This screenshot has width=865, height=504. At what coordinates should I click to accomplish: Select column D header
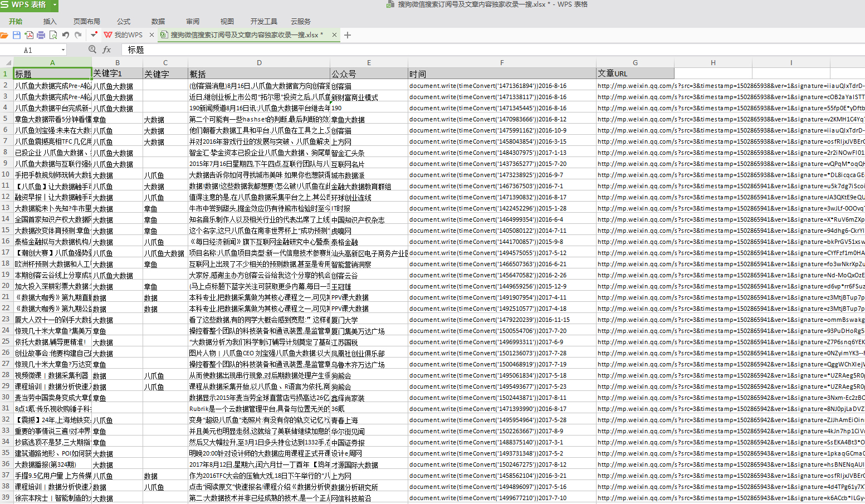pyautogui.click(x=259, y=62)
